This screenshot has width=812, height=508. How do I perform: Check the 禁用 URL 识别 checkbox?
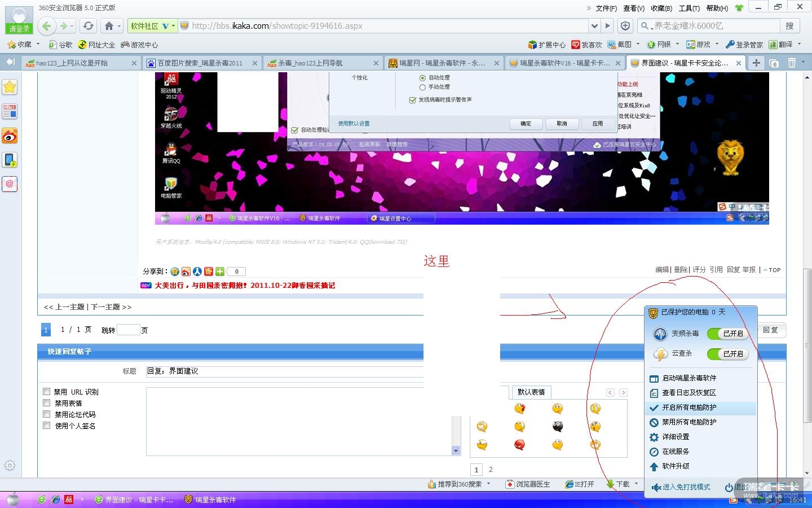point(47,391)
